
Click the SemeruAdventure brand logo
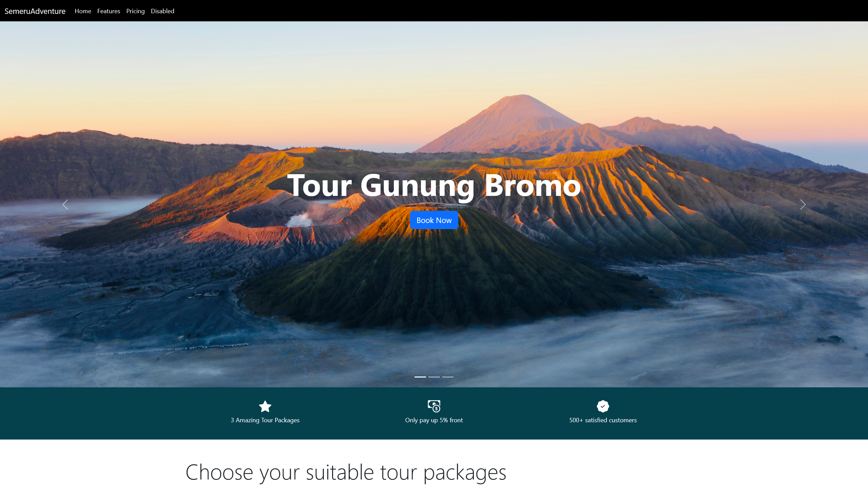[x=35, y=11]
